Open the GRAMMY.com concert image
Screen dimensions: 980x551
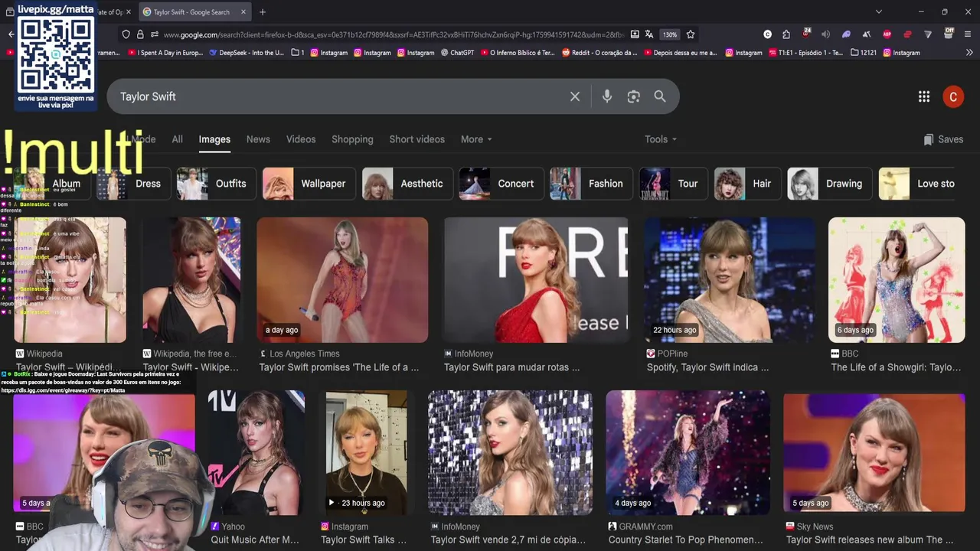coord(688,452)
